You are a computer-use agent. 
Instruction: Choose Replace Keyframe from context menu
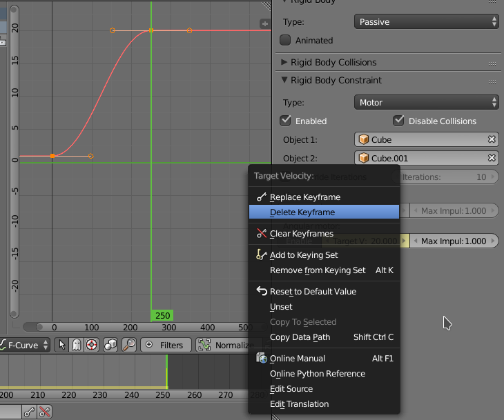(324, 197)
